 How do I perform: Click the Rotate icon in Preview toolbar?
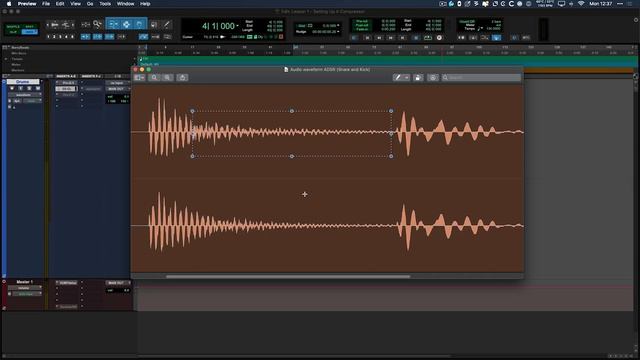click(x=418, y=78)
